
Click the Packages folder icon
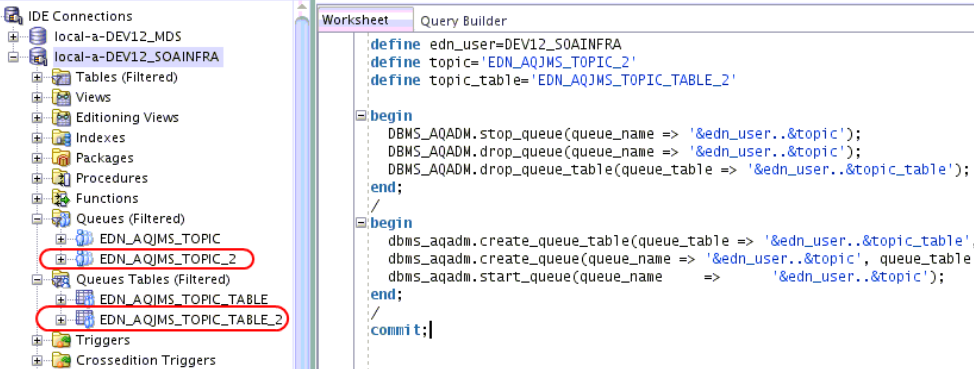[61, 158]
